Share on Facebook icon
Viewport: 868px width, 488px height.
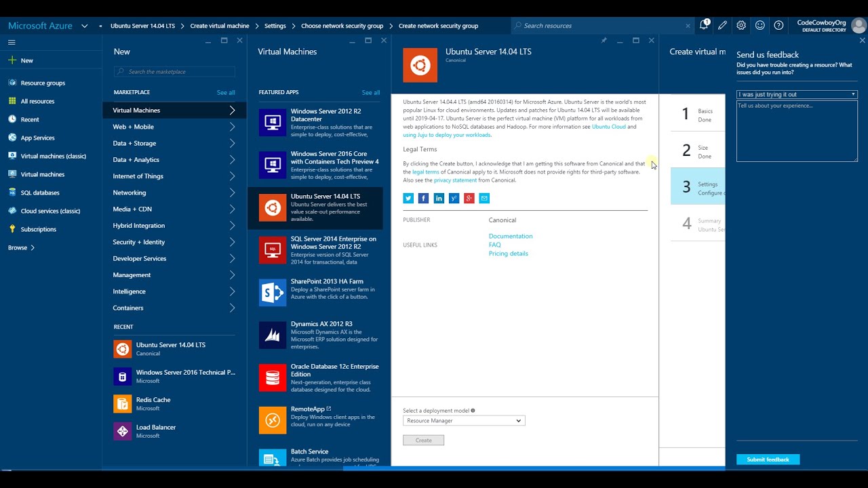click(423, 198)
